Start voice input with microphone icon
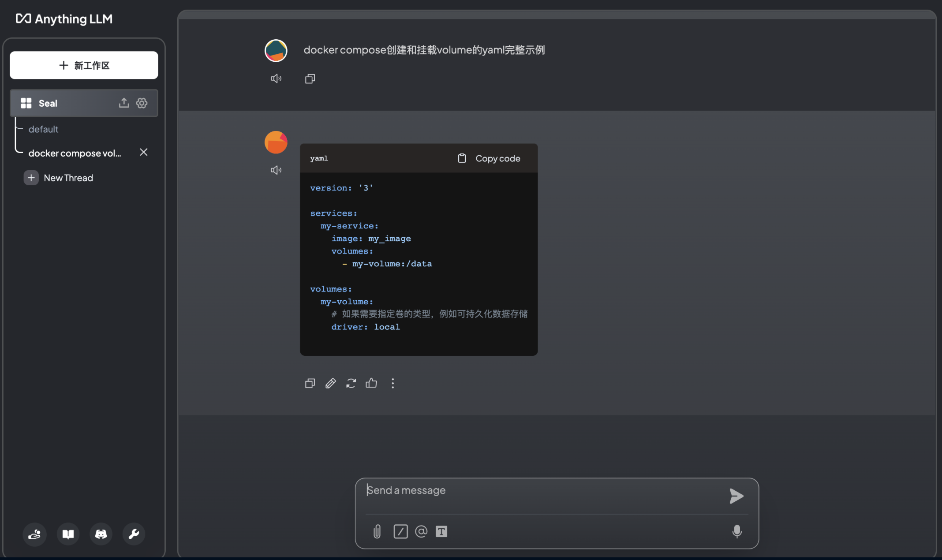942x560 pixels. click(736, 531)
